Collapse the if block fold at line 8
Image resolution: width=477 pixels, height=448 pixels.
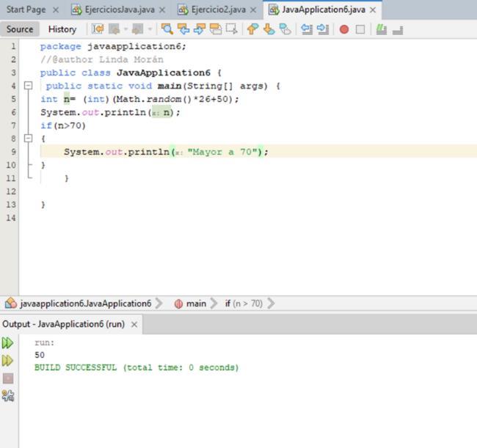28,139
